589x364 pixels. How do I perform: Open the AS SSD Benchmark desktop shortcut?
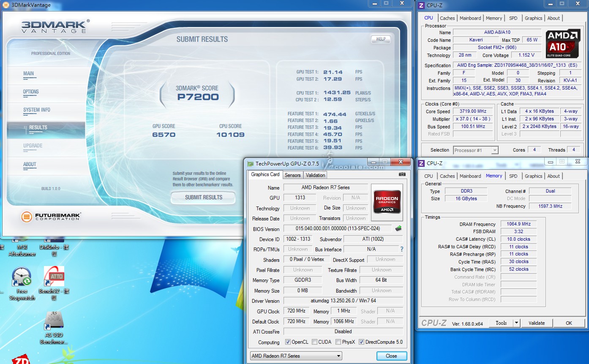click(x=54, y=328)
